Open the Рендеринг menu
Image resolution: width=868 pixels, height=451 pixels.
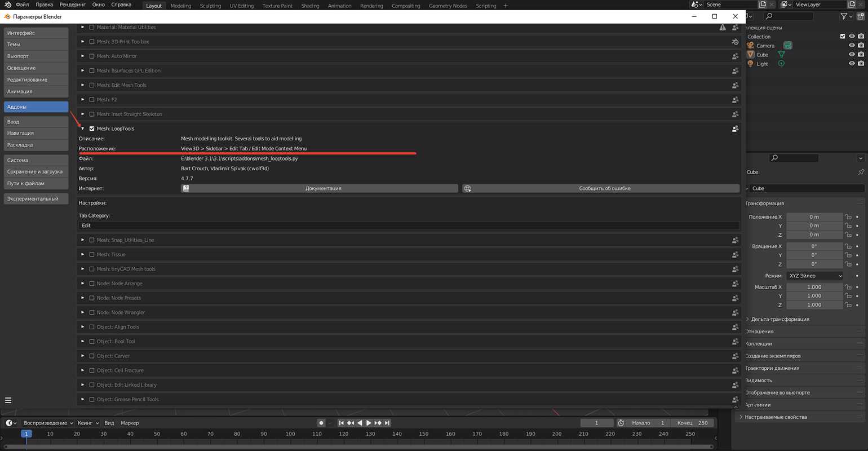pyautogui.click(x=72, y=5)
